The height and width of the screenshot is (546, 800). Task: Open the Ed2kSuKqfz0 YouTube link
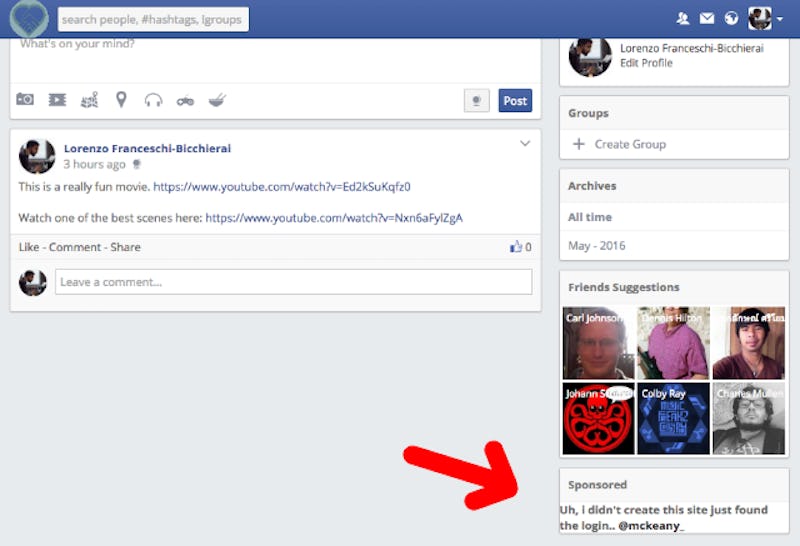tap(282, 187)
